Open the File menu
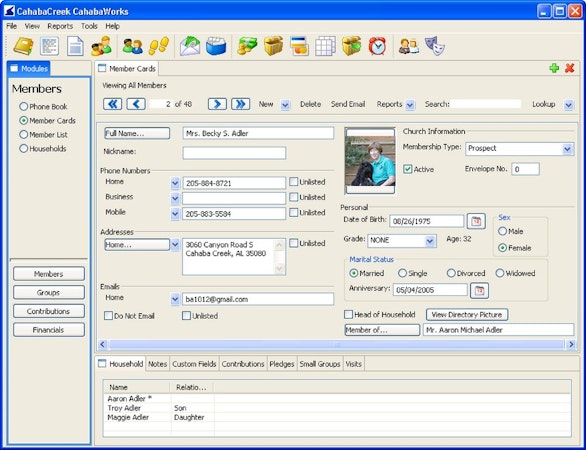Viewport: 586px width, 450px height. click(12, 26)
